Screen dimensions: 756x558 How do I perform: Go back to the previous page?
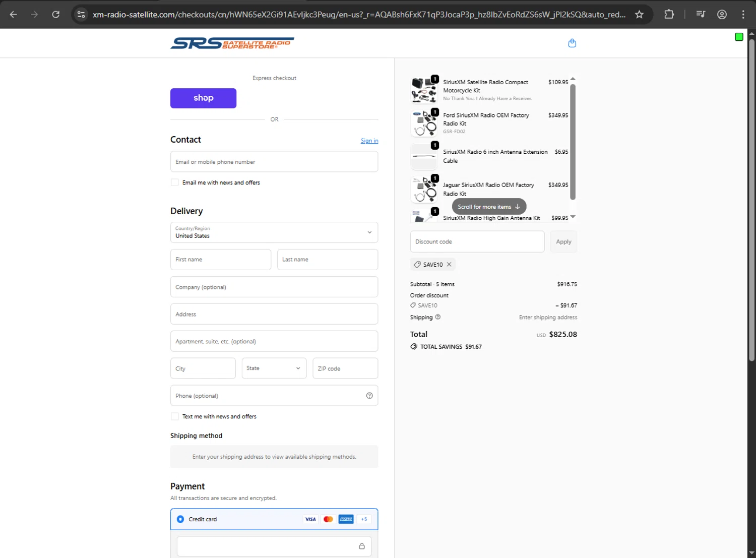(x=14, y=15)
